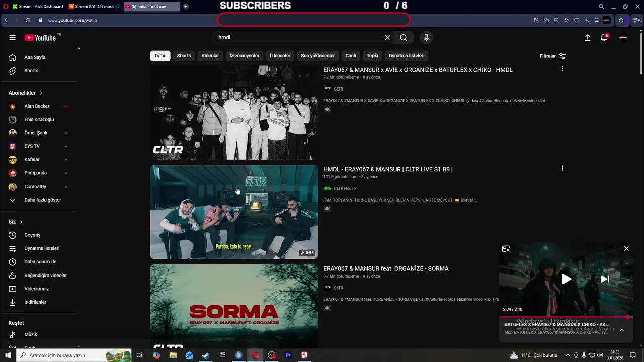Viewport: 644px width, 362px height.
Task: Select the Oynatma listeleri filter chip
Action: pos(407,56)
